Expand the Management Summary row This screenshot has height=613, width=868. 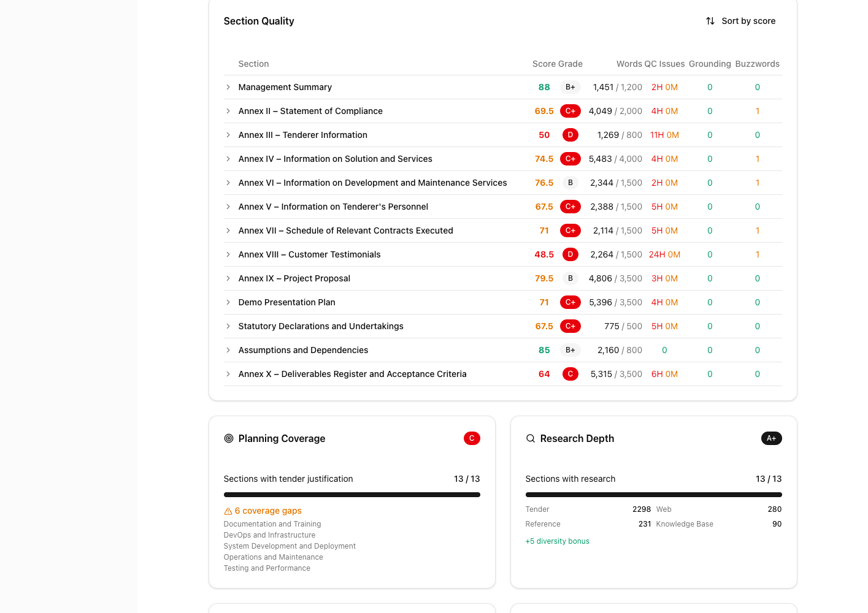228,87
